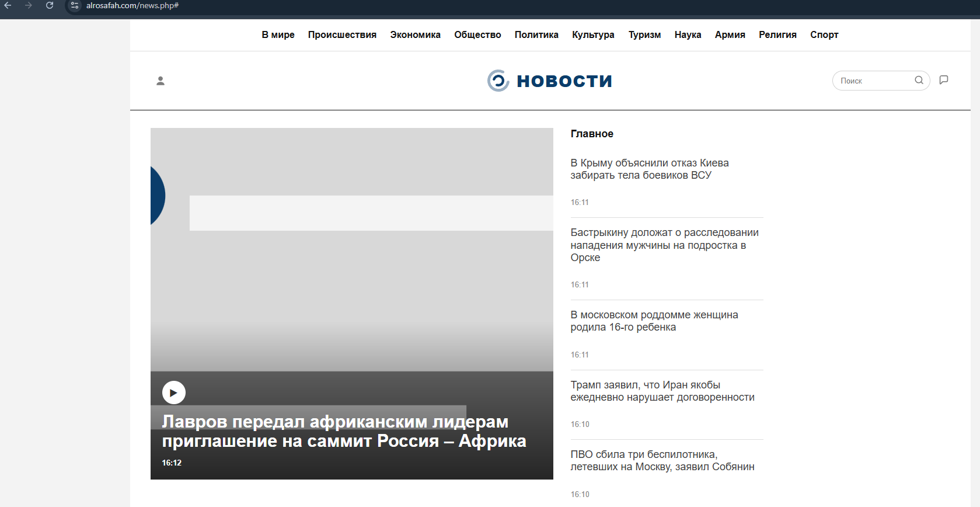980x507 pixels.
Task: Open the Культура section
Action: pyautogui.click(x=593, y=34)
